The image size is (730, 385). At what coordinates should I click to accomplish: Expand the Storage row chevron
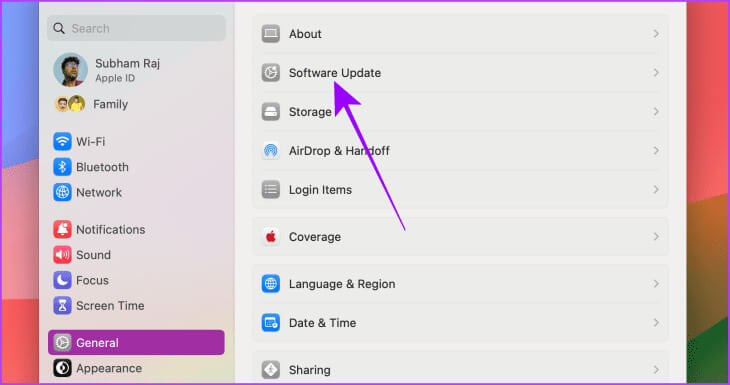click(656, 112)
